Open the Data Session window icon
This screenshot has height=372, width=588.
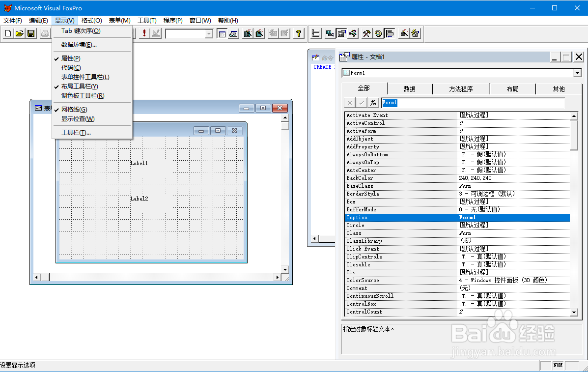coord(234,33)
